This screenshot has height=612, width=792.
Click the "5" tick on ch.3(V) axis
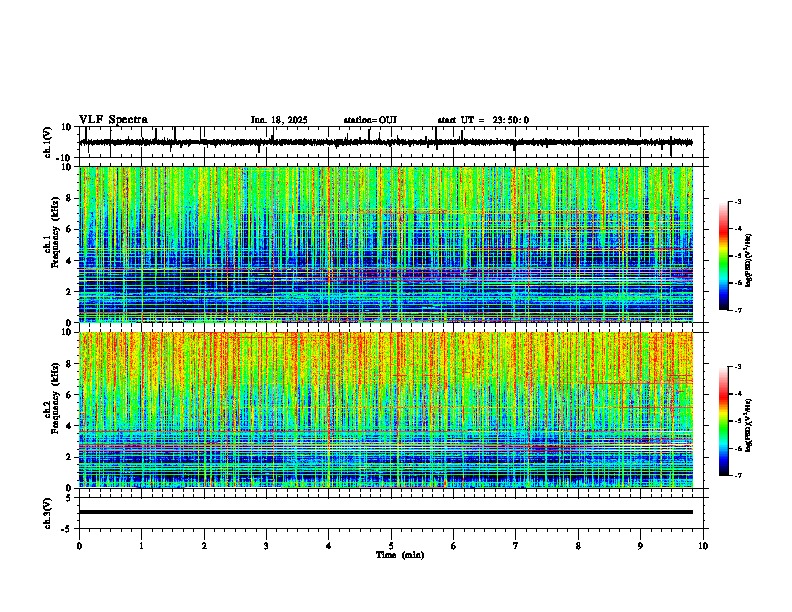tap(69, 497)
